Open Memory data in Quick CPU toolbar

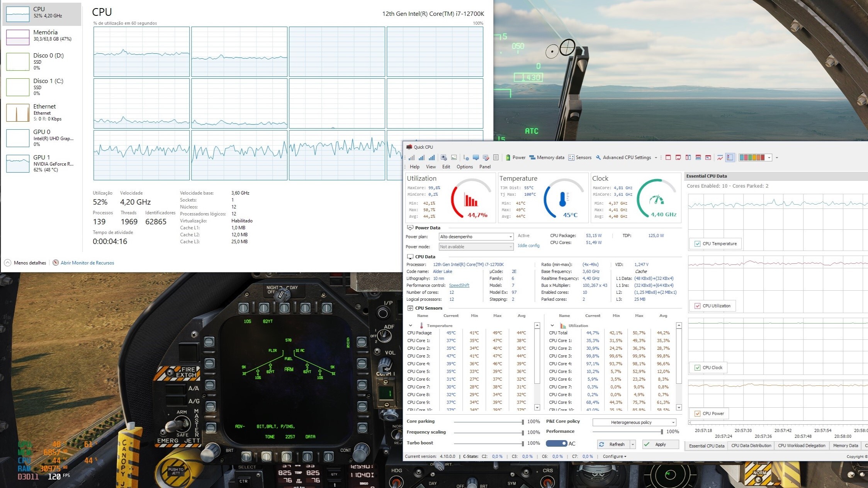pyautogui.click(x=547, y=158)
